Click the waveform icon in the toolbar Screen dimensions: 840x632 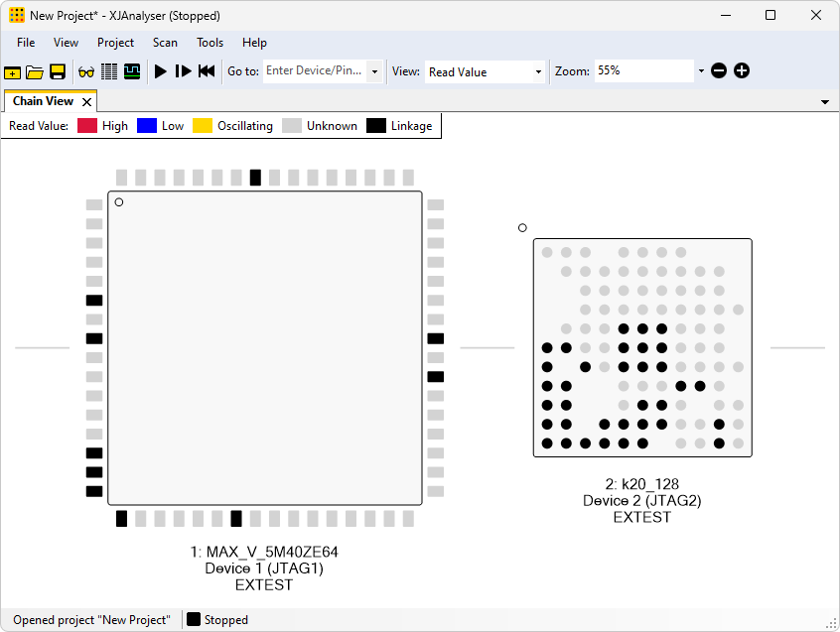click(x=132, y=71)
